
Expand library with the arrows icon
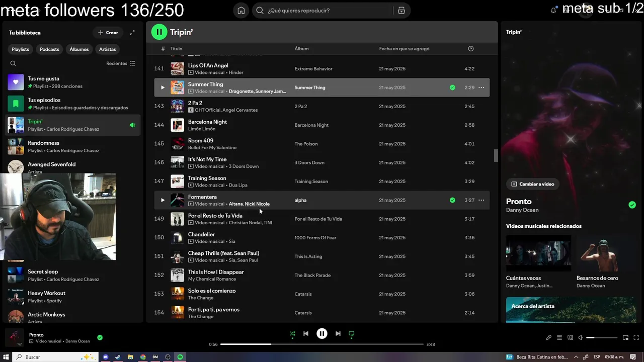(132, 33)
